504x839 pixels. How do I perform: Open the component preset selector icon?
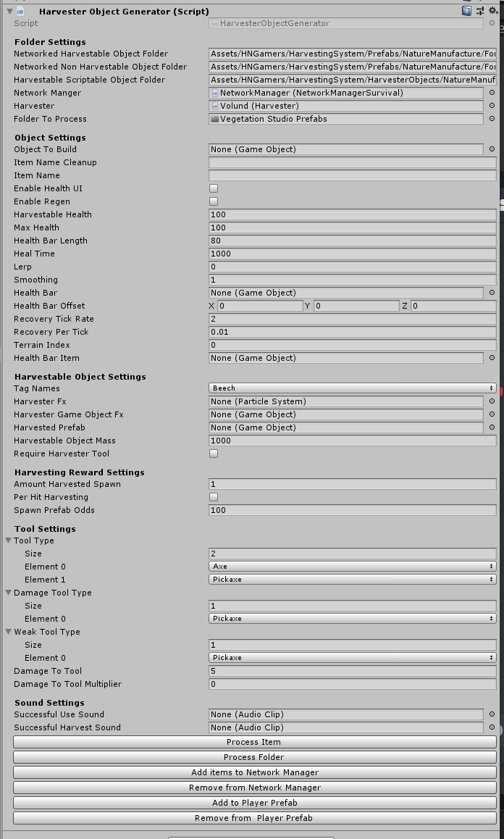(480, 11)
